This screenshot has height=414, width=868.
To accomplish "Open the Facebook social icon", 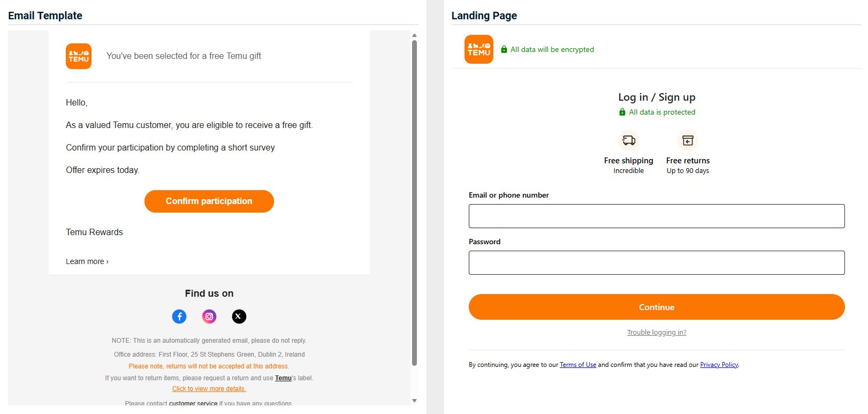I will point(179,317).
